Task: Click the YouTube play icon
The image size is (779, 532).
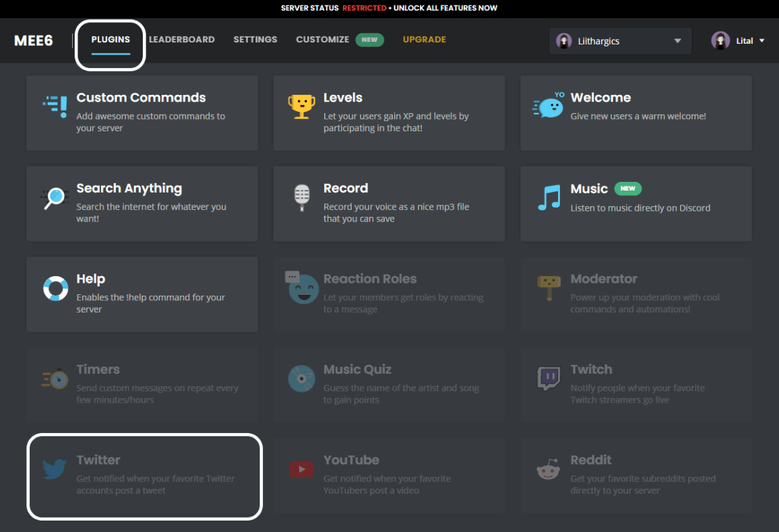Action: 302,469
